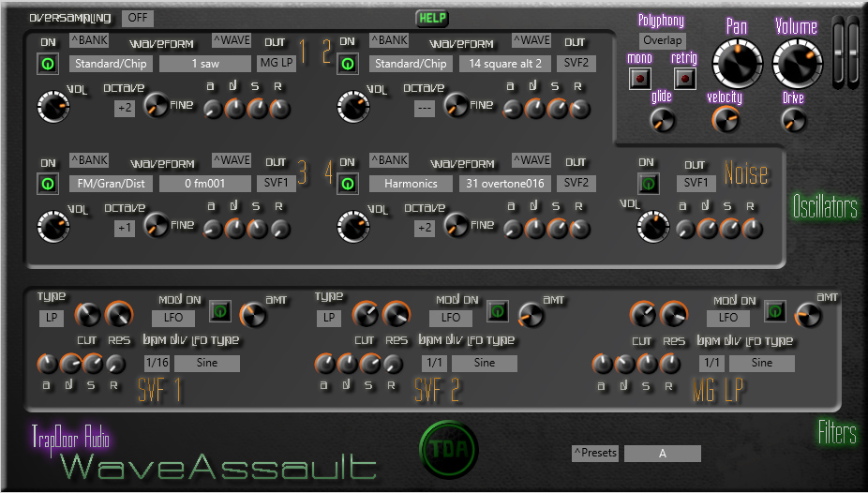Click Noise release knob
The image size is (868, 493).
point(753,229)
